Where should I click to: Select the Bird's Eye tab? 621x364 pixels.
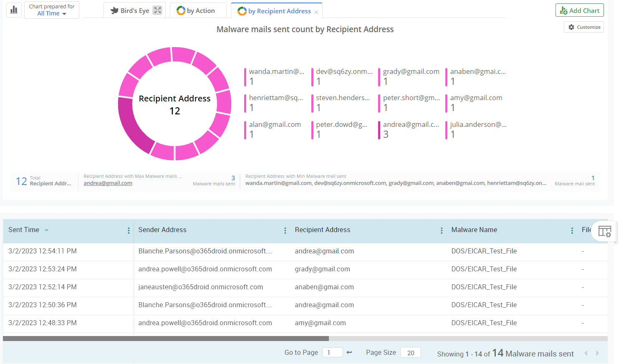(x=130, y=11)
